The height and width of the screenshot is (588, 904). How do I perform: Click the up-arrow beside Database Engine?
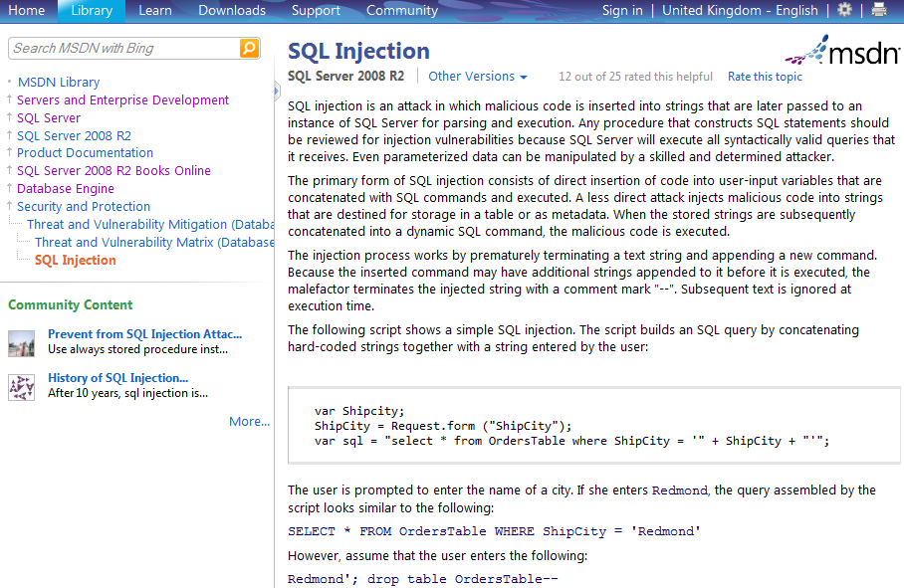(x=9, y=188)
